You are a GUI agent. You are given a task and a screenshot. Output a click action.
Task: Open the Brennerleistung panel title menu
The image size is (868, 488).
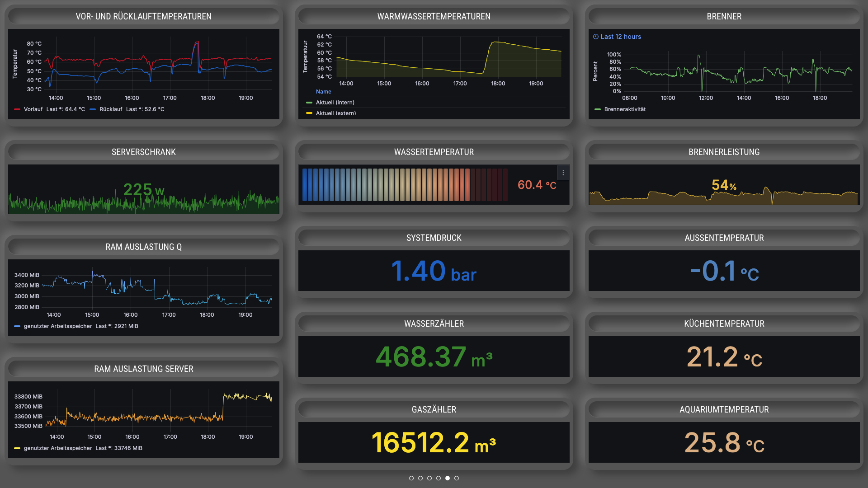click(724, 152)
